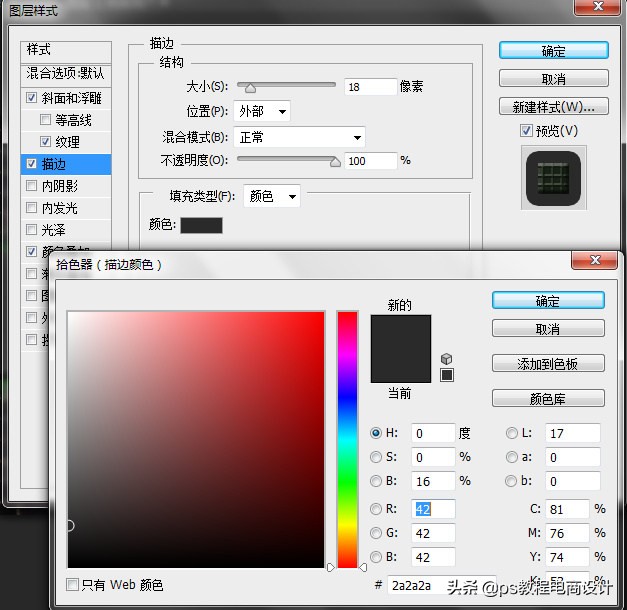This screenshot has height=610, width=627.
Task: Enable the 等高线 checkbox
Action: (45, 120)
